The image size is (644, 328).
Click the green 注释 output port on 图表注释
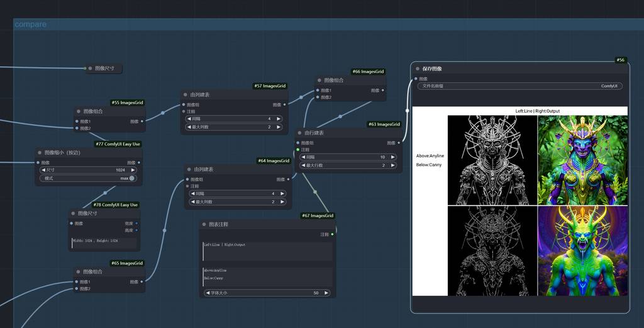332,234
